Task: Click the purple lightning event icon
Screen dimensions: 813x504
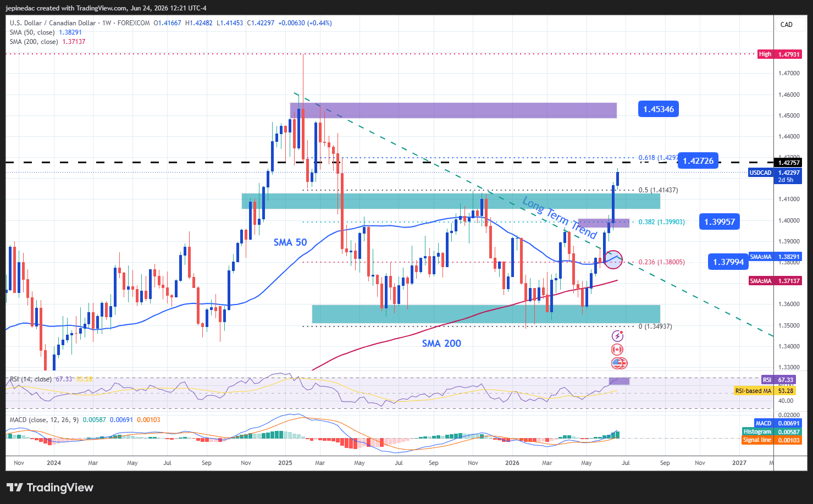Action: 617,336
